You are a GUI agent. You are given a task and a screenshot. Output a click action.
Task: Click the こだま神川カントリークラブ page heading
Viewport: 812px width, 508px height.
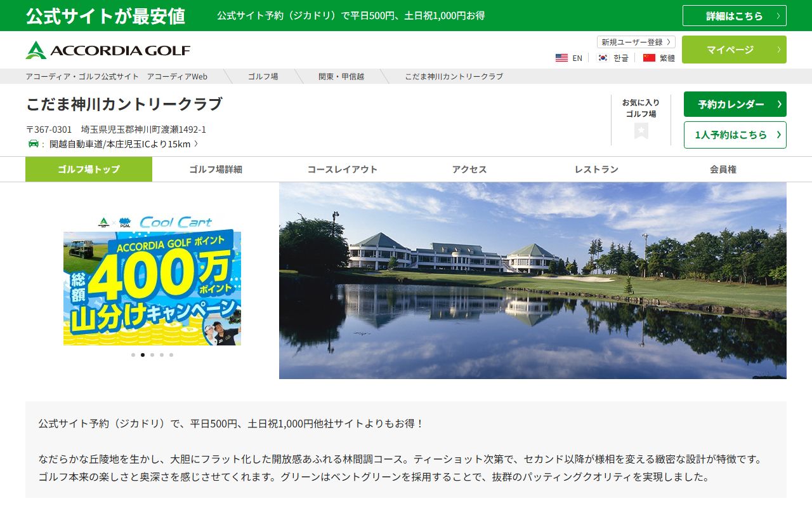point(124,104)
